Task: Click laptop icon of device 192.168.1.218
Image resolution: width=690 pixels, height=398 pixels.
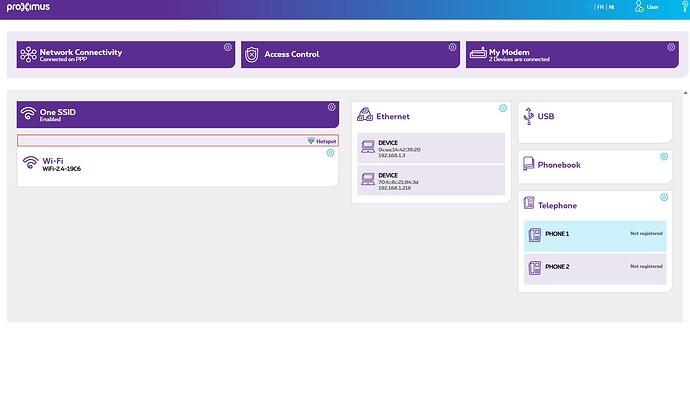Action: point(368,179)
